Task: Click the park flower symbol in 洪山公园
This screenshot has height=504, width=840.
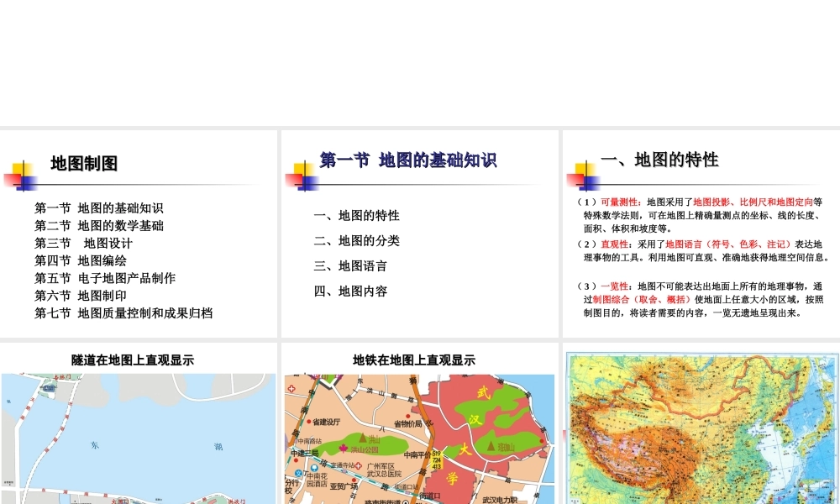Action: click(x=344, y=448)
